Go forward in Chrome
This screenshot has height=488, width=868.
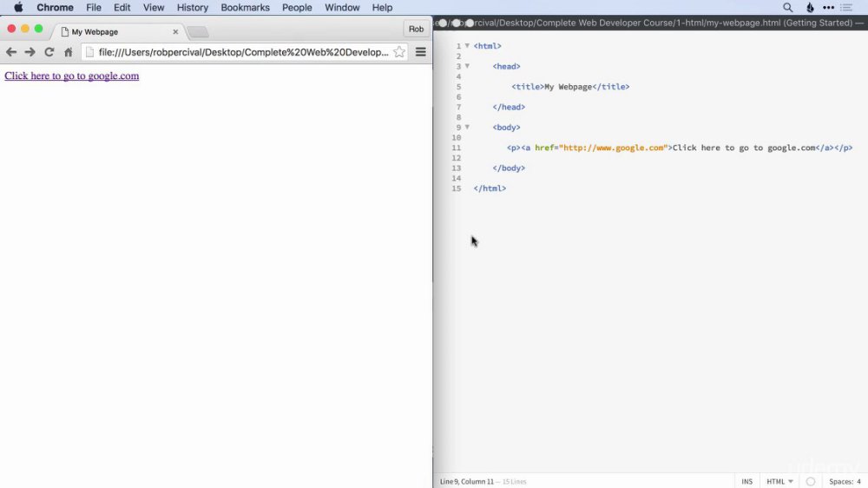coord(30,52)
